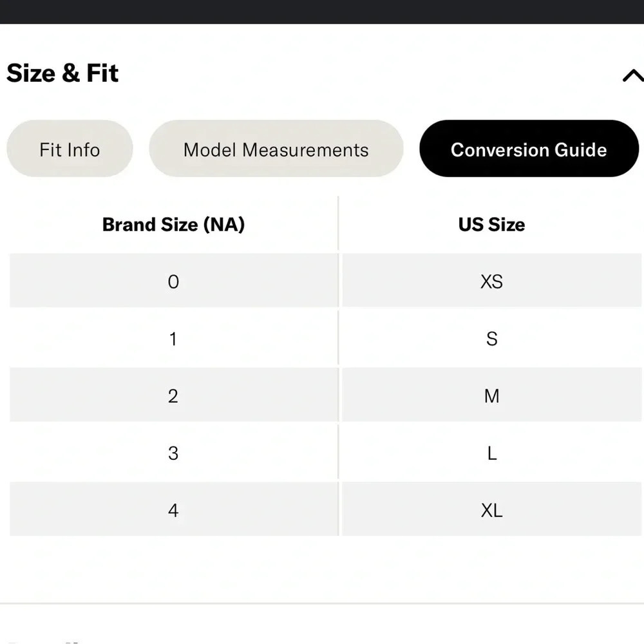Click the Size & Fit heading

click(x=62, y=73)
